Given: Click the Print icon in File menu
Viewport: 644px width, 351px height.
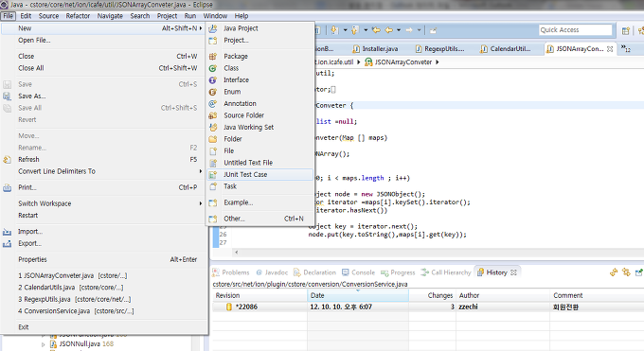Looking at the screenshot, I should click(x=7, y=187).
